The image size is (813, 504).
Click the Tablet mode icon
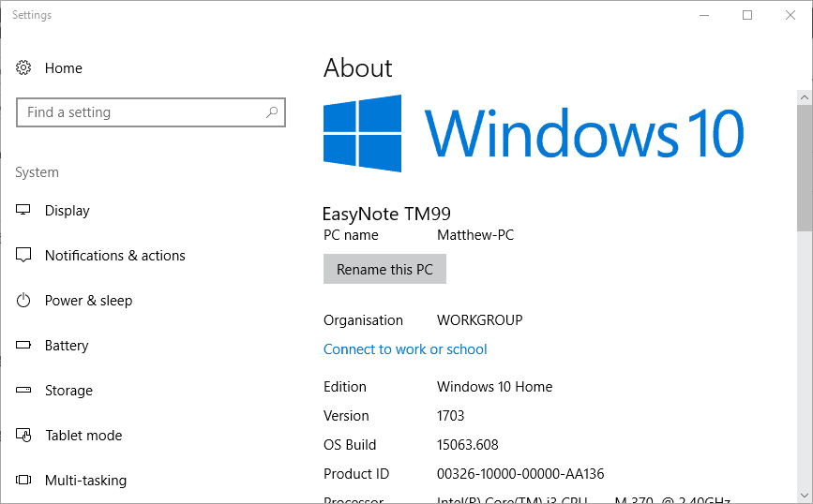[x=24, y=436]
